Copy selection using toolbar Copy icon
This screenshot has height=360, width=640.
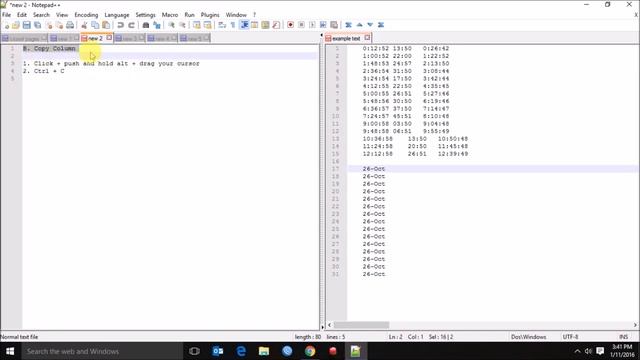95,25
